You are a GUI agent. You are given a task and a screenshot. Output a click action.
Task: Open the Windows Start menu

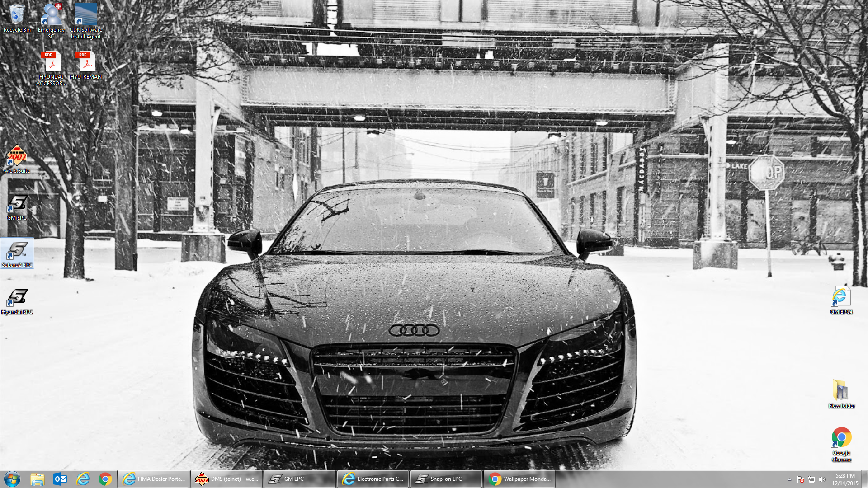pos(12,479)
